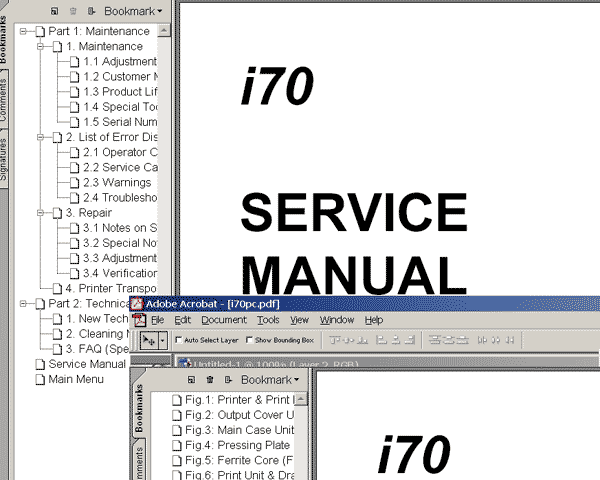The height and width of the screenshot is (480, 600).
Task: Click the Distribute right edges icon
Action: pos(509,340)
